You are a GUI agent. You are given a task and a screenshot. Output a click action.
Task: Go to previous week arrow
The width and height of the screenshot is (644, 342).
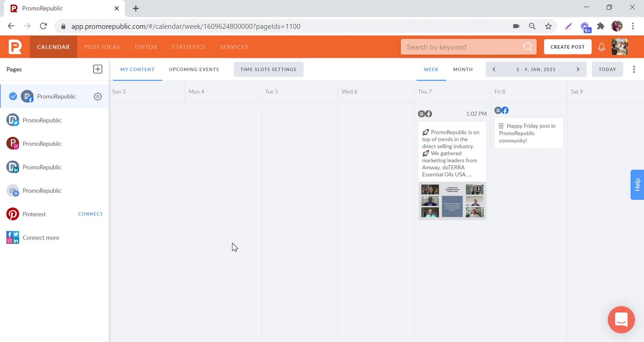coord(494,69)
